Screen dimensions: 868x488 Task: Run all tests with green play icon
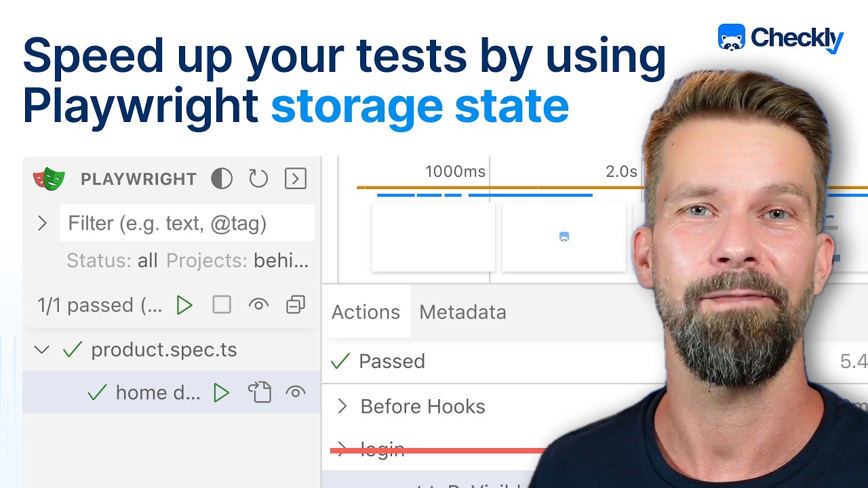184,305
